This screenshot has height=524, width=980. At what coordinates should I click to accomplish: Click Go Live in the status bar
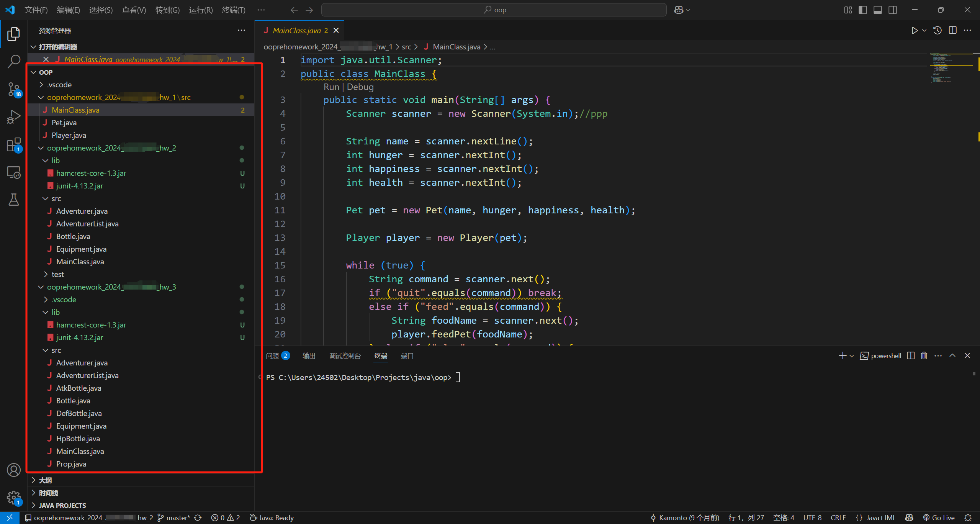[x=939, y=518]
